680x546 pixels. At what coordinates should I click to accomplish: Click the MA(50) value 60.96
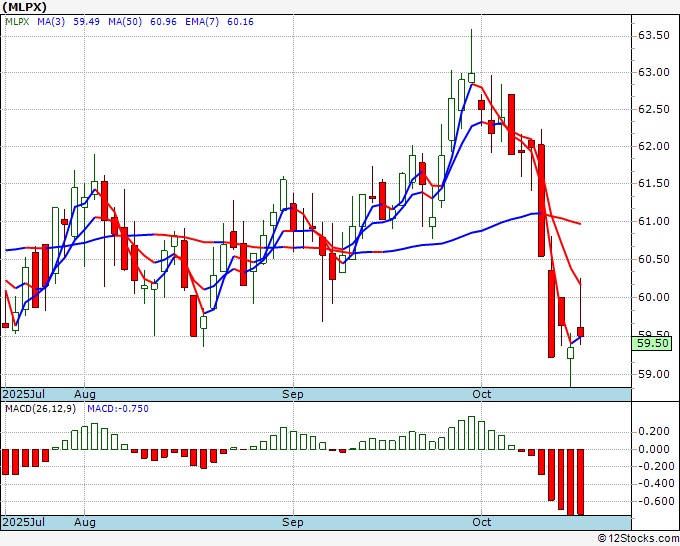(x=163, y=22)
